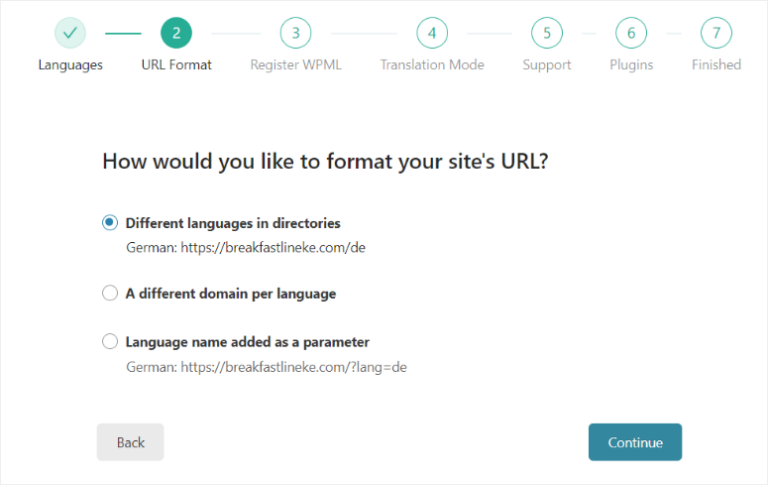Click the step 7 circle icon
768x485 pixels.
click(716, 33)
